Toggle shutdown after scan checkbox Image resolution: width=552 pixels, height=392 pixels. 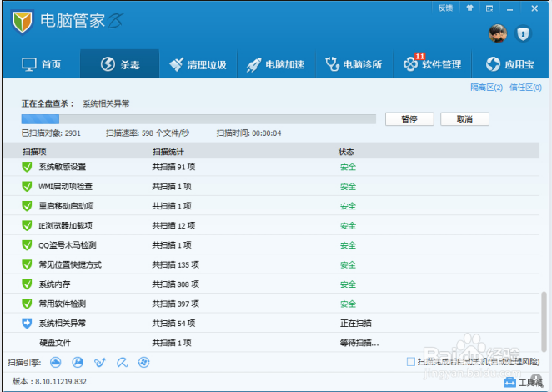click(x=411, y=362)
